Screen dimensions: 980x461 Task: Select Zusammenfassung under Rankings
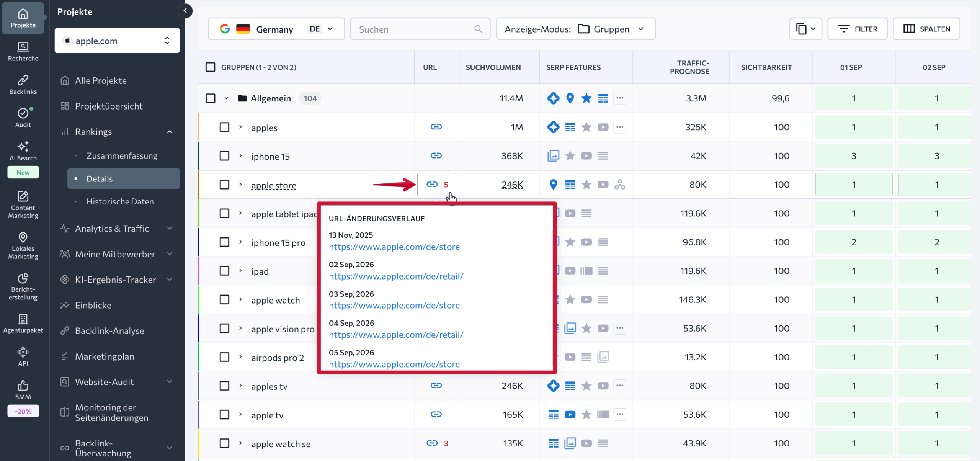point(122,156)
